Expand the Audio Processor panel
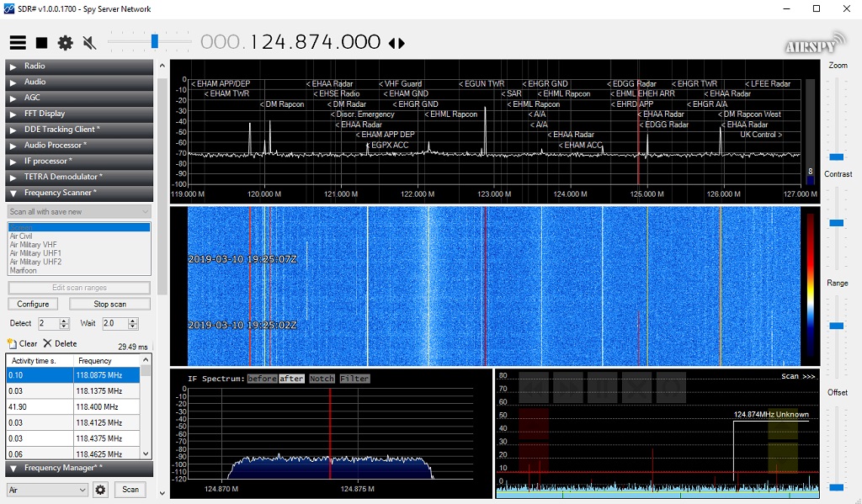 [79, 146]
